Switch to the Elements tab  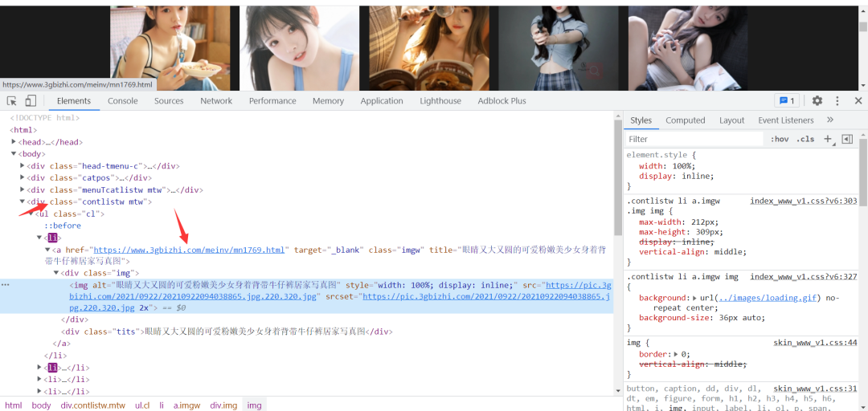74,100
